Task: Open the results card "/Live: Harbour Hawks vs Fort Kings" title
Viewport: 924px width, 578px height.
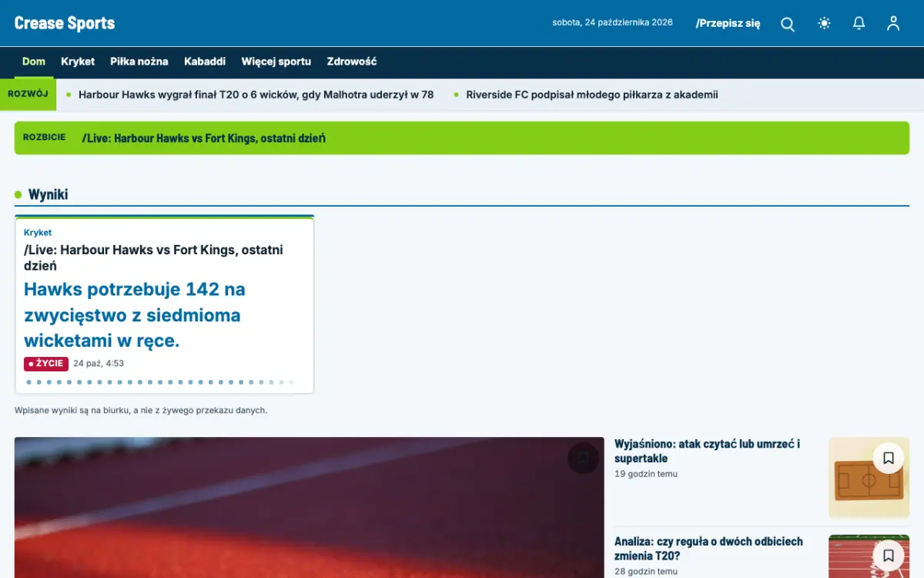Action: coord(153,257)
